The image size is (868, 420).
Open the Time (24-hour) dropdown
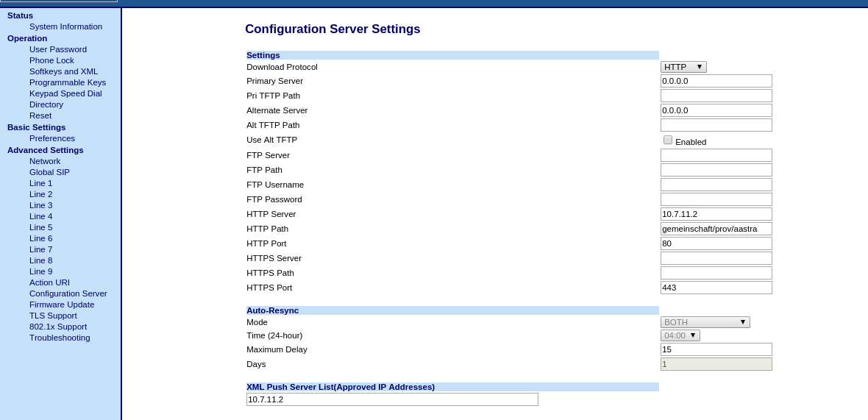[x=680, y=335]
